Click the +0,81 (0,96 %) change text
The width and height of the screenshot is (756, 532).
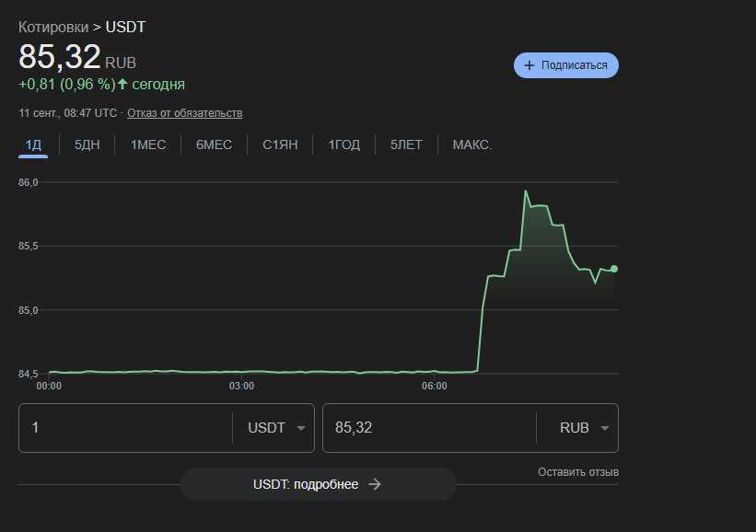click(67, 85)
